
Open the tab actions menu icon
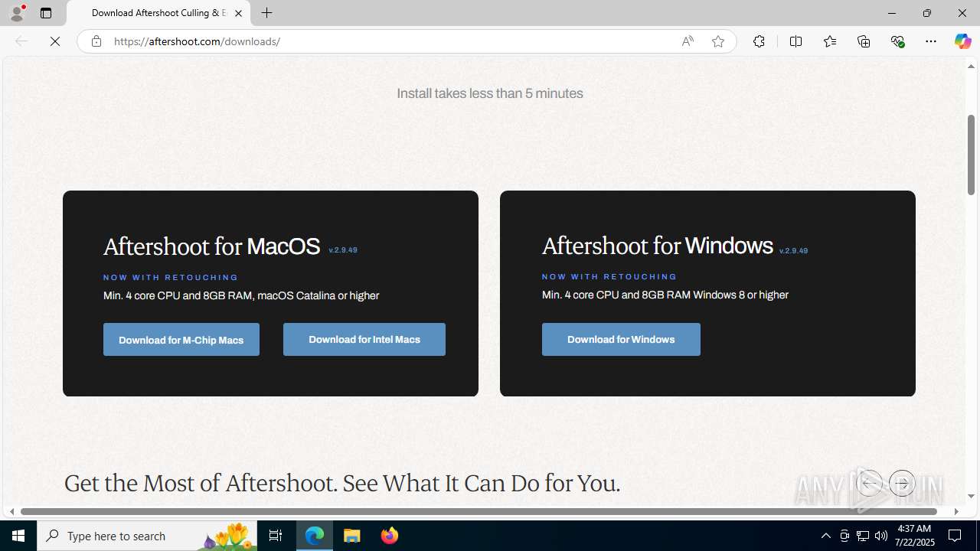pos(46,13)
